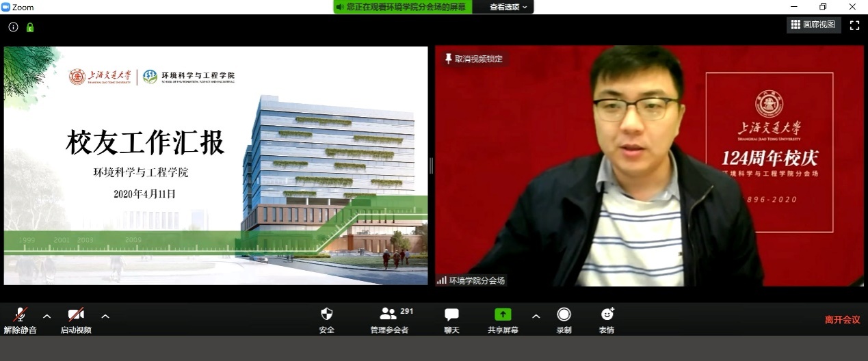Viewport: 868px width, 361px height.
Task: Click the meeting information icon
Action: (13, 27)
